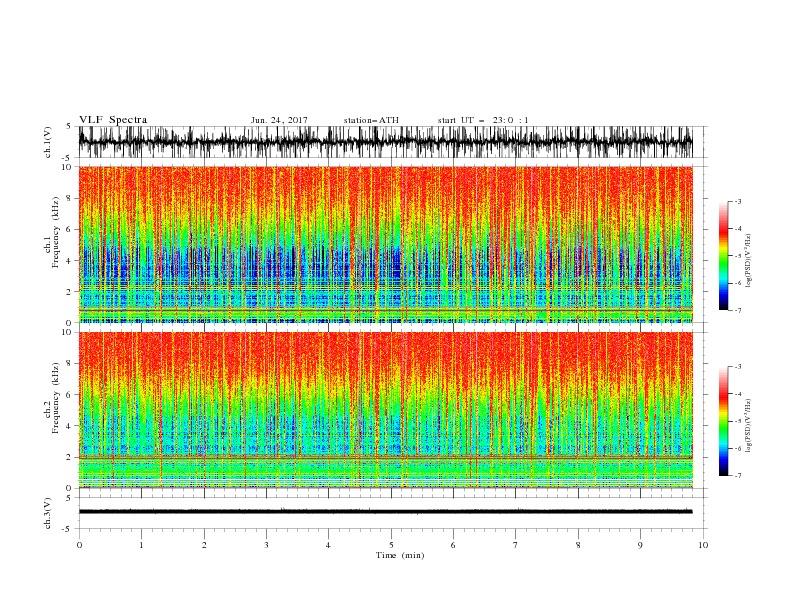Click the time axis tick label "8"

pyautogui.click(x=578, y=545)
